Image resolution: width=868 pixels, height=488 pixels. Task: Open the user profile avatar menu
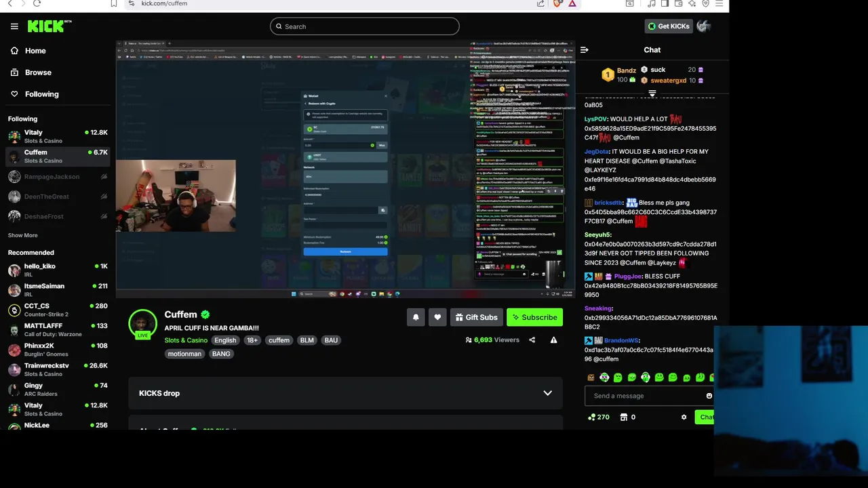[x=704, y=26]
